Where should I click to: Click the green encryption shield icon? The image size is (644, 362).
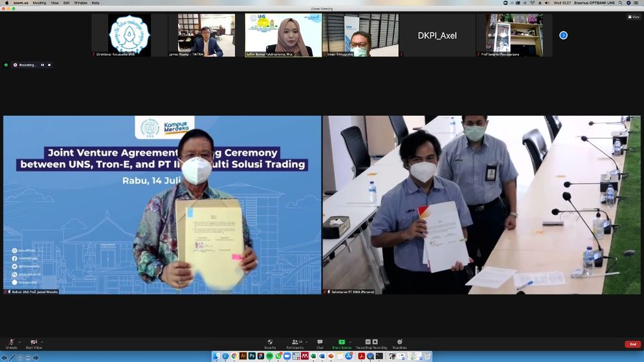[x=6, y=65]
